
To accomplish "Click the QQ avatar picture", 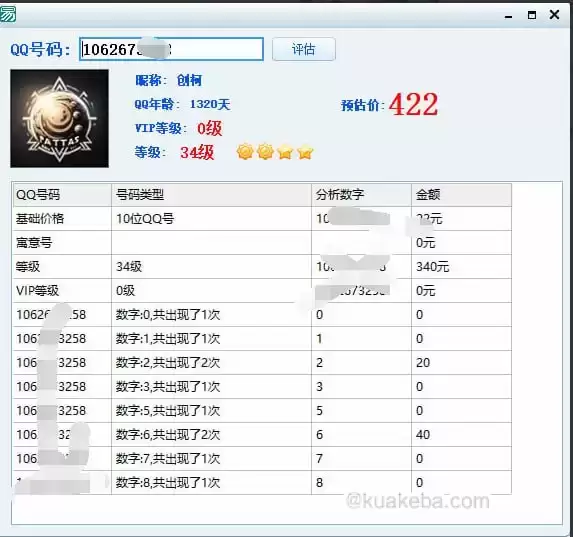I will tap(60, 118).
